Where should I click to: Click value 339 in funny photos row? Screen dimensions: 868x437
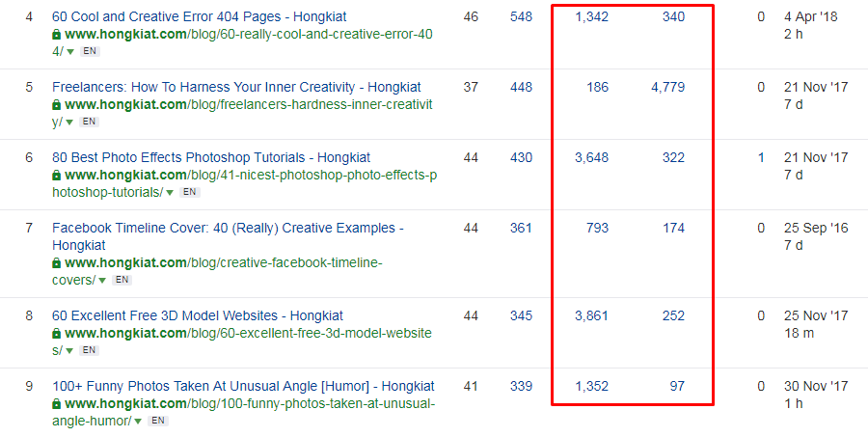click(521, 386)
